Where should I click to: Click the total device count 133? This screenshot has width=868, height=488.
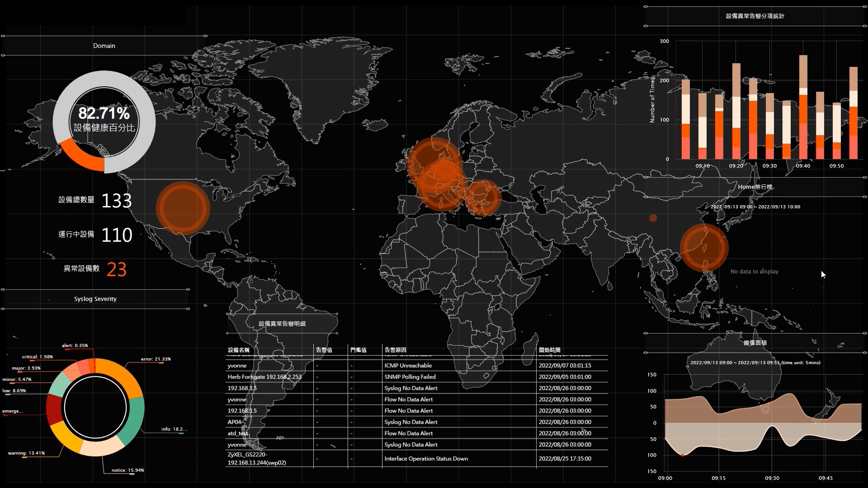coord(117,201)
